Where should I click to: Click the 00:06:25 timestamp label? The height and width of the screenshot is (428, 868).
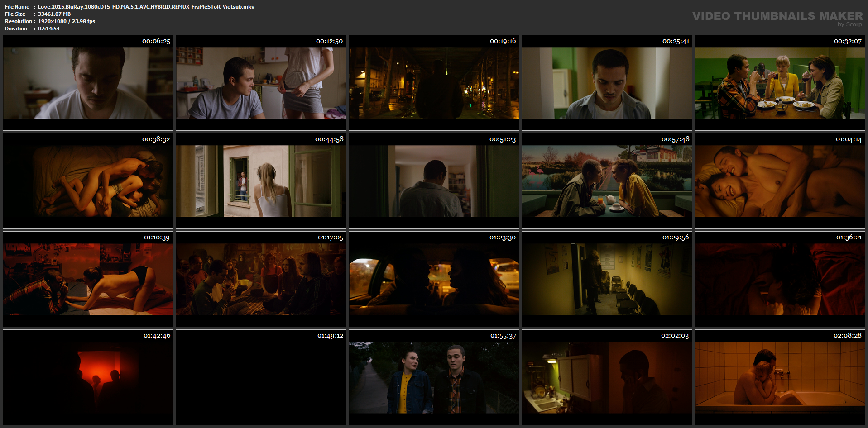pos(156,41)
